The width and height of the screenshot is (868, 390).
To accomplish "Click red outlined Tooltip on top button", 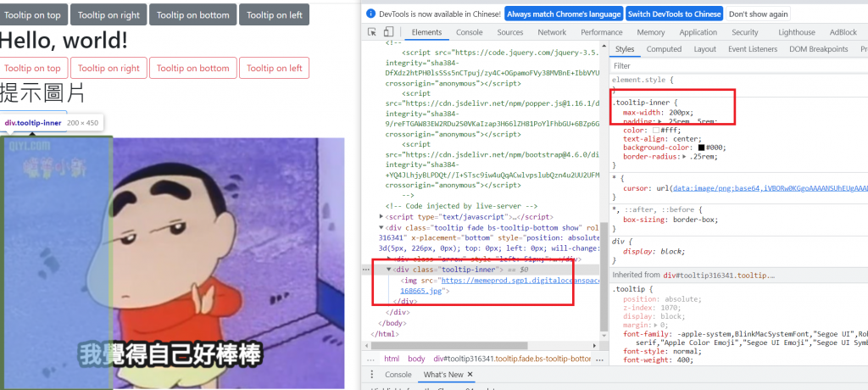I will click(32, 68).
